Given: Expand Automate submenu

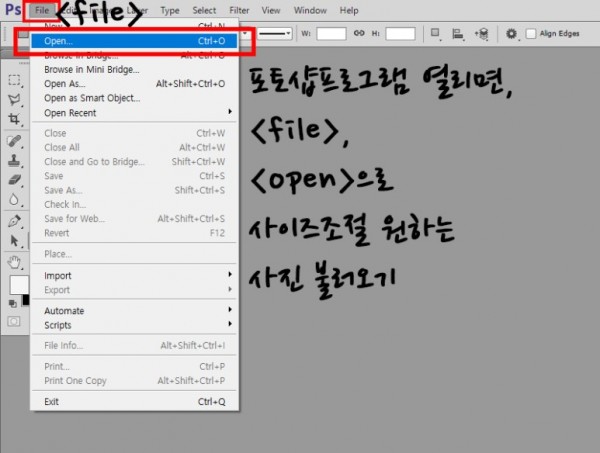Looking at the screenshot, I should point(134,311).
